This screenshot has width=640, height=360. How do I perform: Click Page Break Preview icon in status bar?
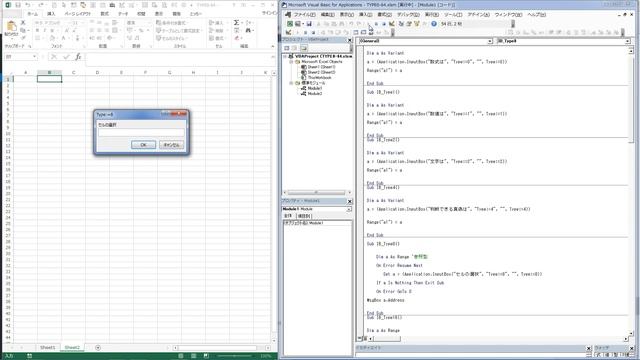pyautogui.click(x=206, y=356)
